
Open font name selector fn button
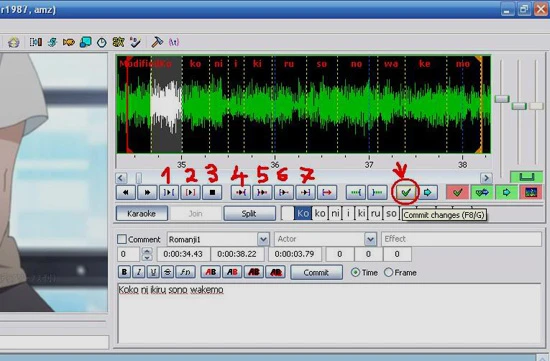[185, 272]
